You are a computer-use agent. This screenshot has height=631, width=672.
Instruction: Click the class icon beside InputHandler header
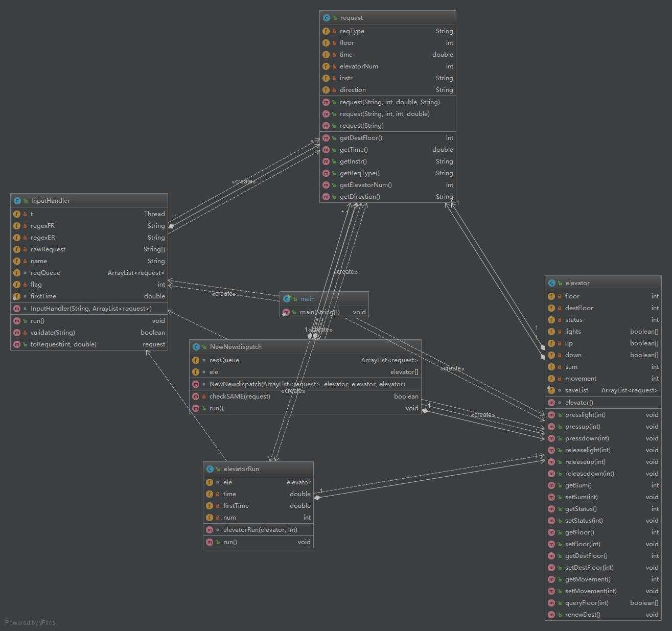tap(17, 201)
